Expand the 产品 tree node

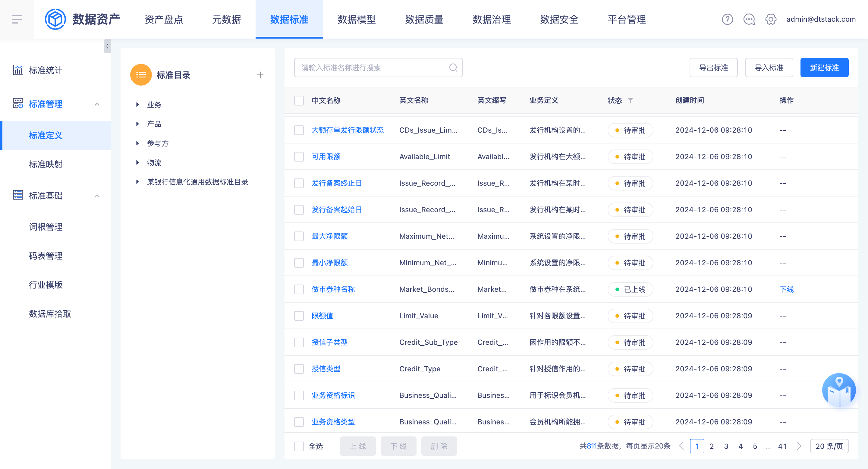pos(137,124)
